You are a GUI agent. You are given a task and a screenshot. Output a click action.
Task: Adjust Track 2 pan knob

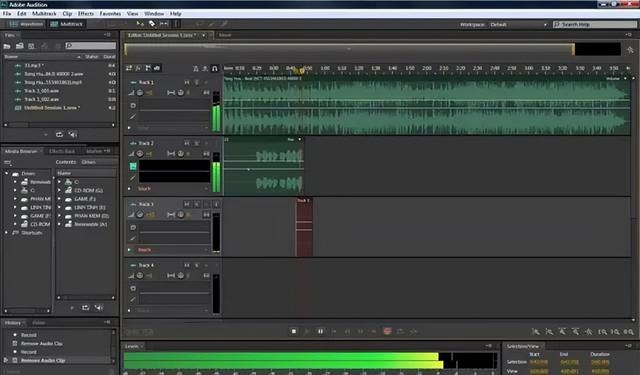[x=181, y=153]
